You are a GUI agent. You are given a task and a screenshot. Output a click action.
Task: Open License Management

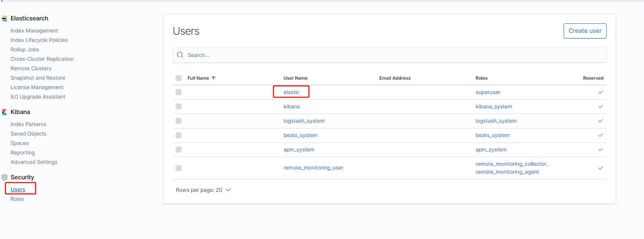[x=37, y=87]
